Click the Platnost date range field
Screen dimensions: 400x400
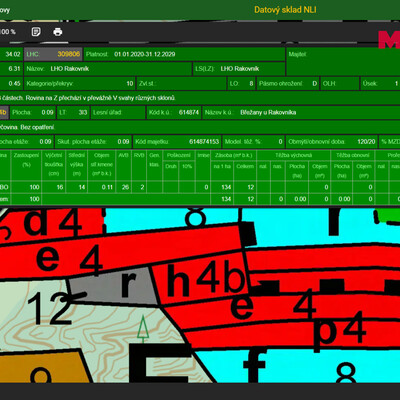coord(184,54)
